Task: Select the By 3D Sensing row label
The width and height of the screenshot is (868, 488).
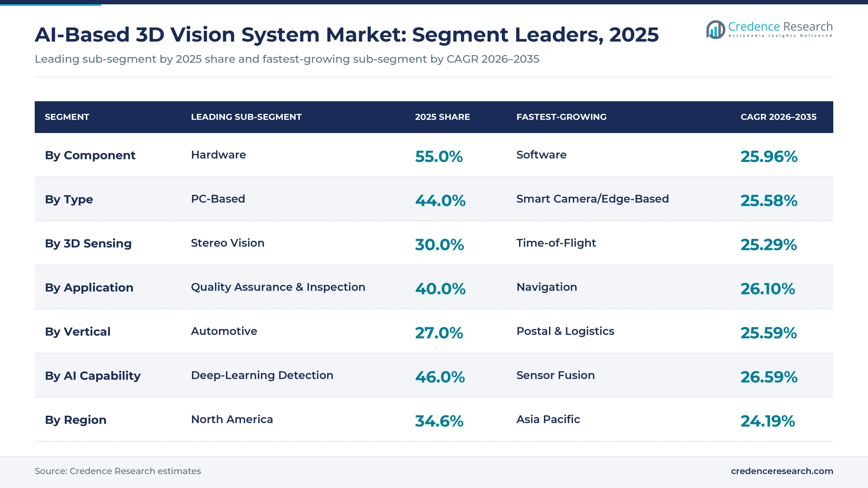Action: pyautogui.click(x=88, y=244)
